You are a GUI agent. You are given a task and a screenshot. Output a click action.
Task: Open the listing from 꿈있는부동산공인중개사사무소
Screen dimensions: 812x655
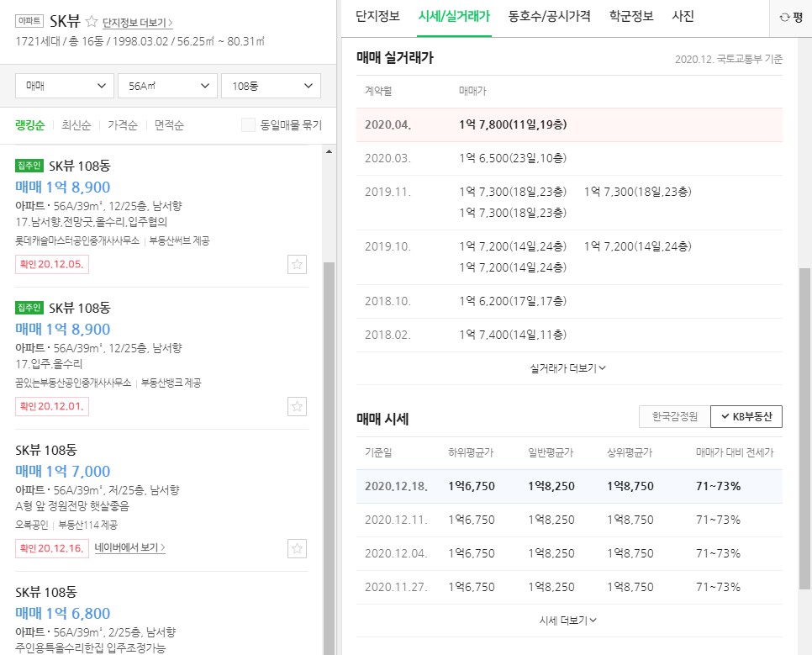tap(162, 358)
